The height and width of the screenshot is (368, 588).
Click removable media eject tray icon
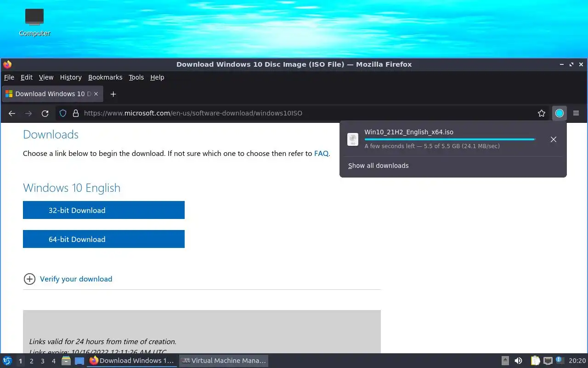(x=505, y=361)
